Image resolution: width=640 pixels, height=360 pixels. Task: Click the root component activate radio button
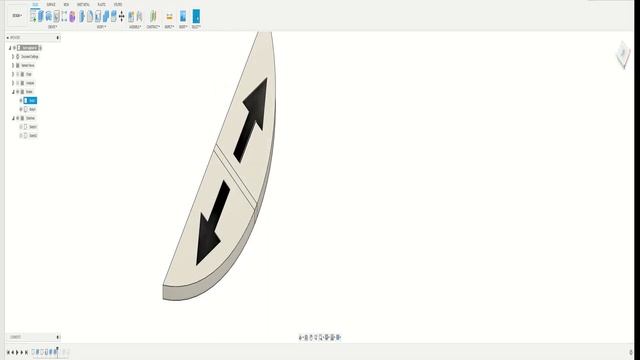click(x=40, y=48)
